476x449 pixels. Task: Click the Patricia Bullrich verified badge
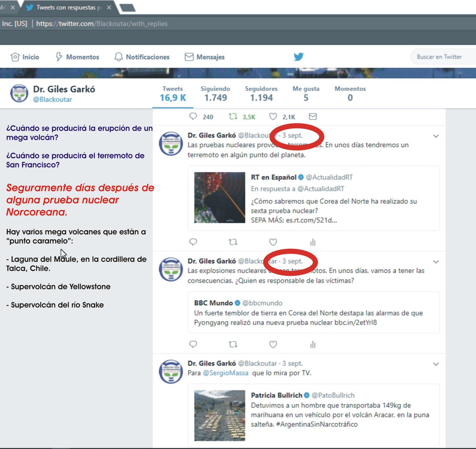click(x=307, y=395)
